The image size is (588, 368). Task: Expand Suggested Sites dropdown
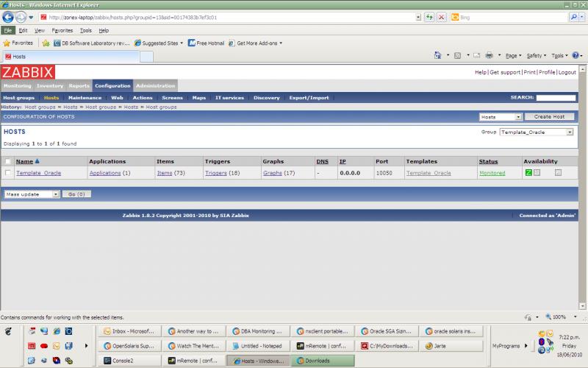coord(182,43)
